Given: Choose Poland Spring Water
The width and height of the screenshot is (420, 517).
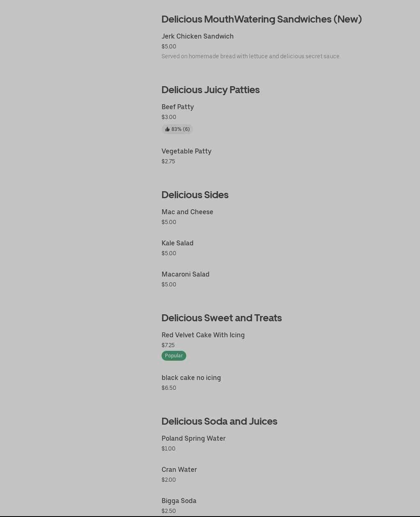Looking at the screenshot, I should coord(194,439).
